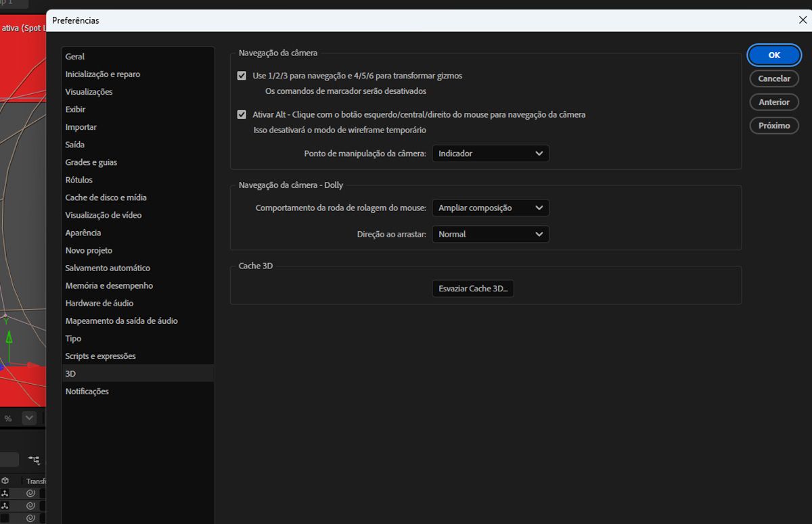Open Notificações preferences category
812x524 pixels.
pos(137,391)
